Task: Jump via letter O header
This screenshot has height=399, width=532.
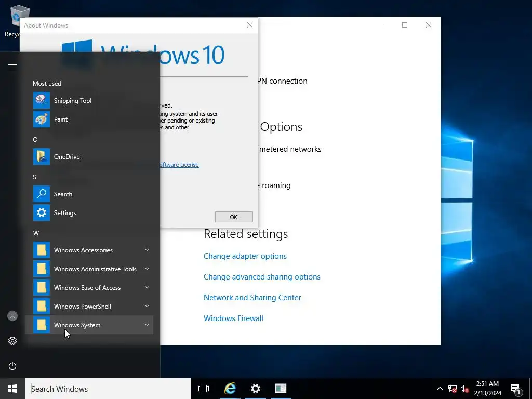Action: pos(35,139)
